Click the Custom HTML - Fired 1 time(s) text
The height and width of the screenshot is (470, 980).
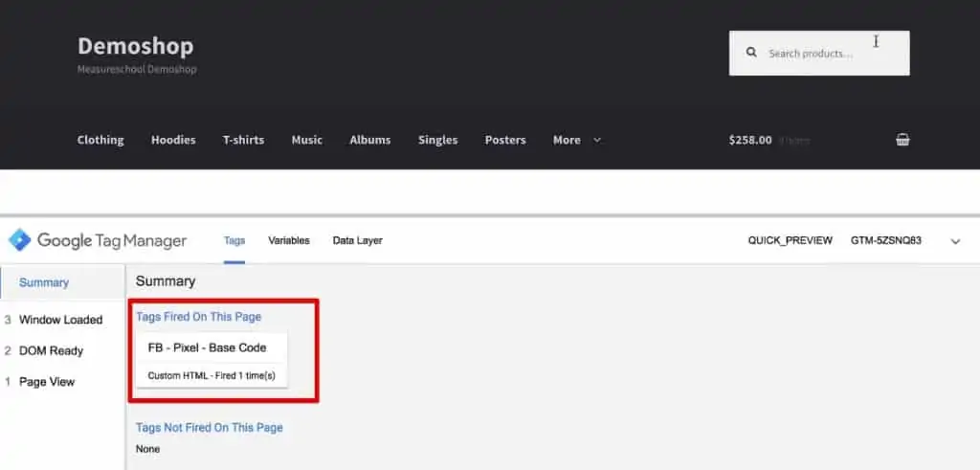pyautogui.click(x=212, y=375)
